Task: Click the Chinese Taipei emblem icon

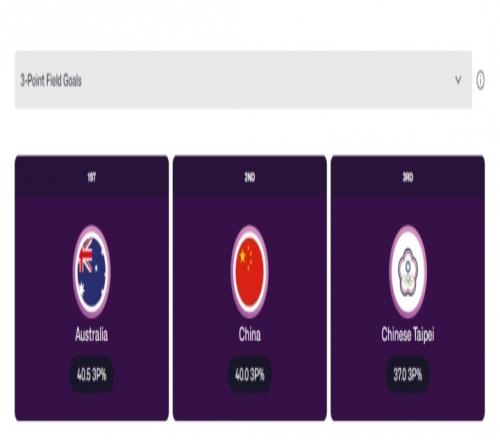Action: pos(408,272)
